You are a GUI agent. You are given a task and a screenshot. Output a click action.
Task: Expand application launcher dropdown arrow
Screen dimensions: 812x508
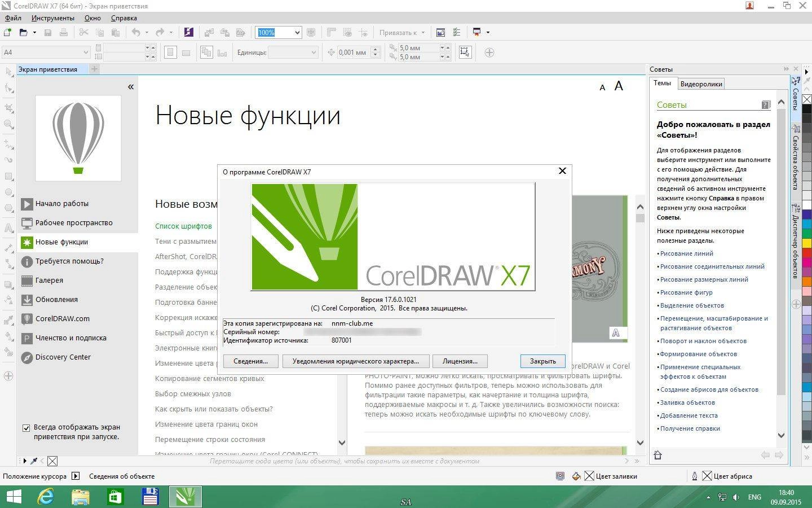pyautogui.click(x=488, y=32)
